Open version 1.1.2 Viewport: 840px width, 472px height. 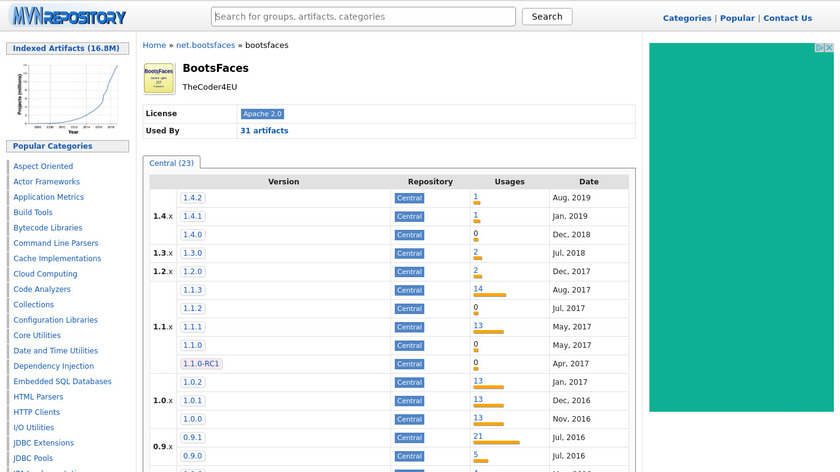coord(192,309)
